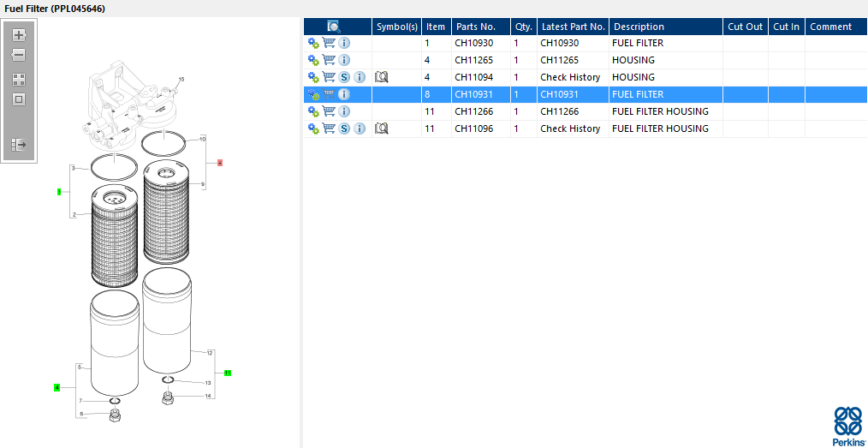Show info for part CH10930

pos(344,43)
